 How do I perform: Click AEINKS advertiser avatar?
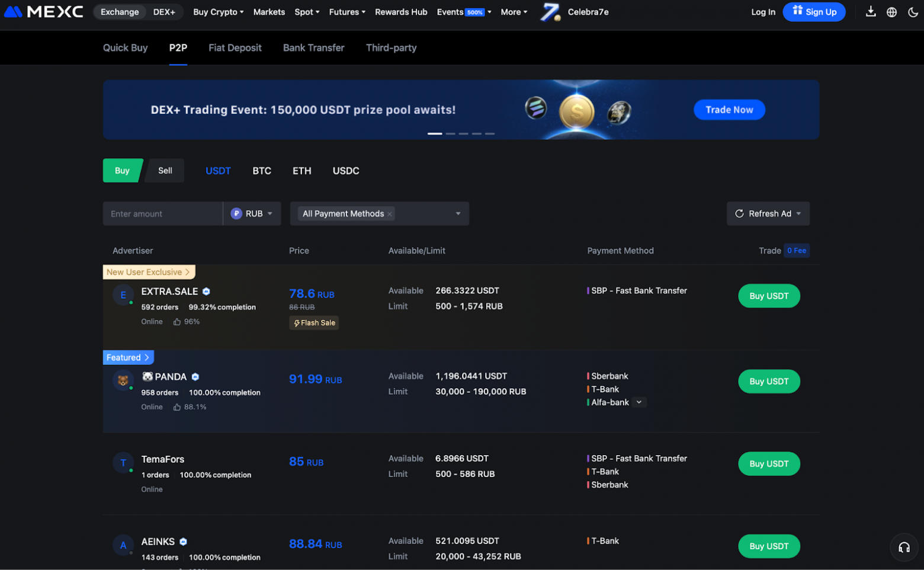click(x=123, y=545)
